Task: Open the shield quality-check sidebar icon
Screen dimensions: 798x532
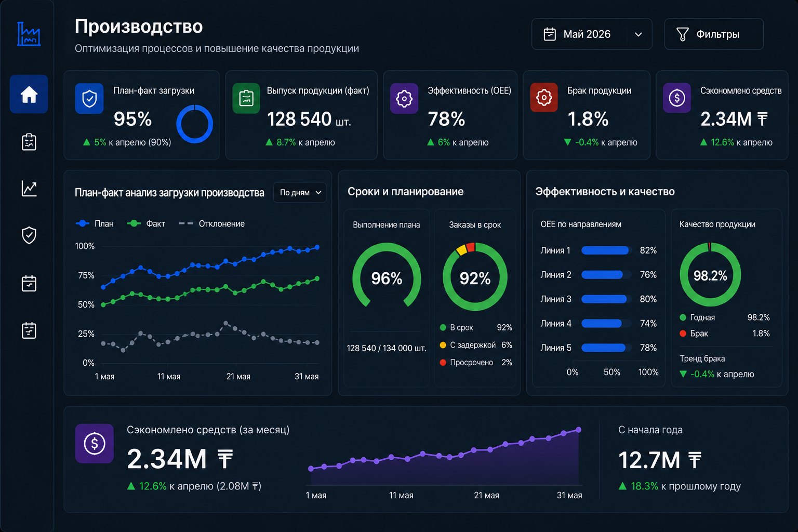Action: 29,235
